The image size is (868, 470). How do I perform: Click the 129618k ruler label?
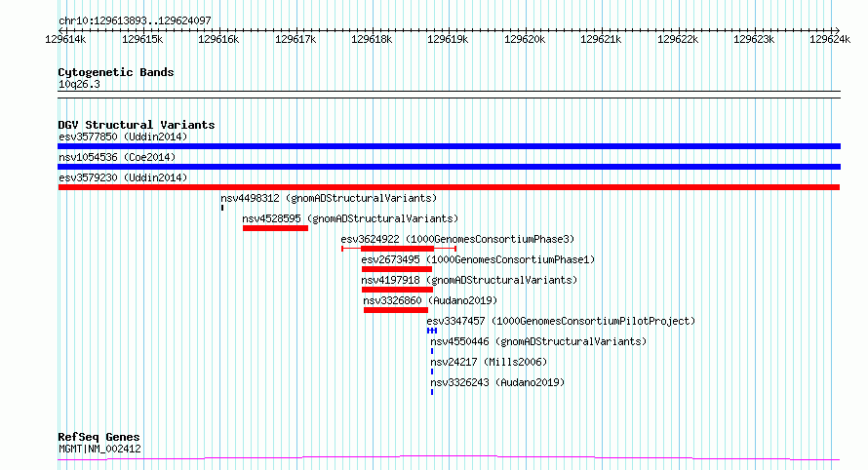(372, 39)
